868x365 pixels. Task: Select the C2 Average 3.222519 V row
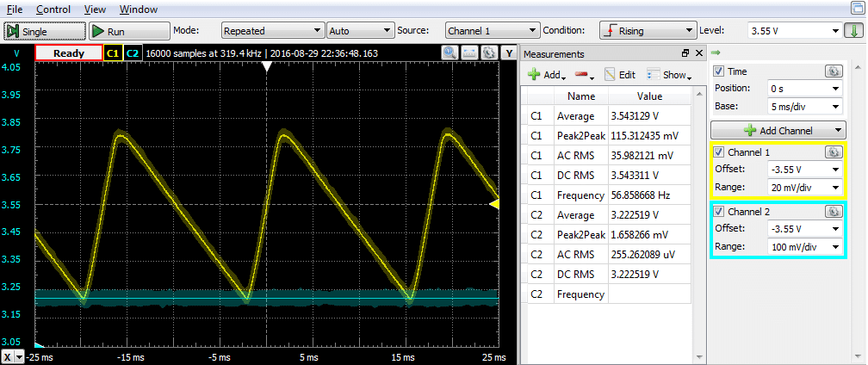coord(609,214)
